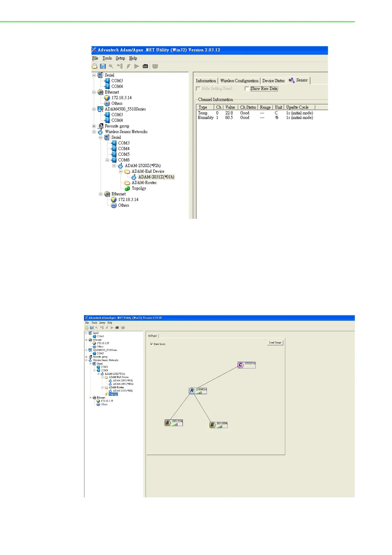The width and height of the screenshot is (392, 555).
Task: Click open-folder toolbar icon in upper utility window
Action: [x=95, y=66]
